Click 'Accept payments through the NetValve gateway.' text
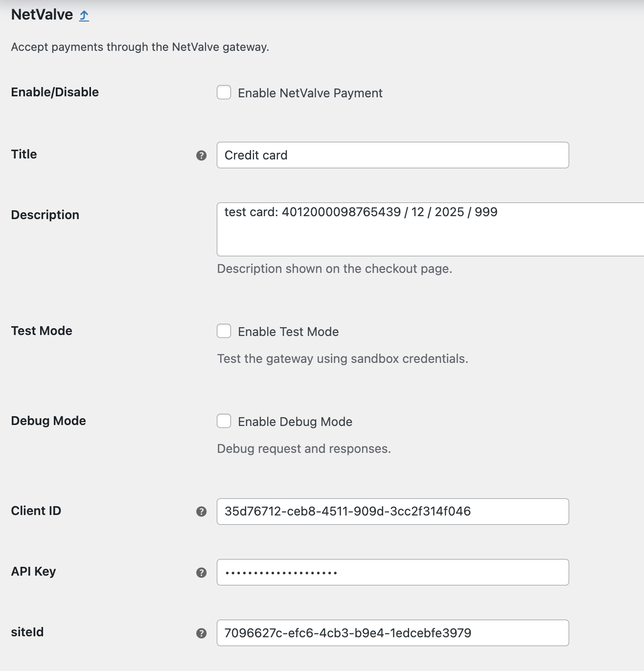 tap(140, 47)
